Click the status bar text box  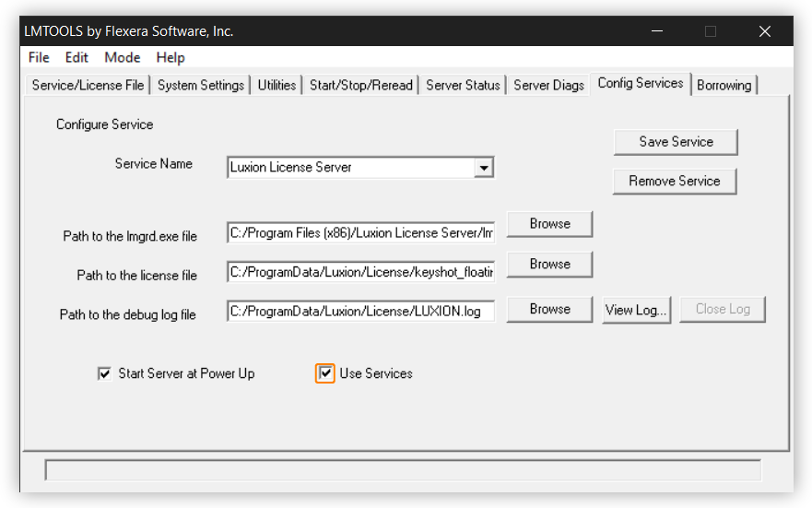404,470
